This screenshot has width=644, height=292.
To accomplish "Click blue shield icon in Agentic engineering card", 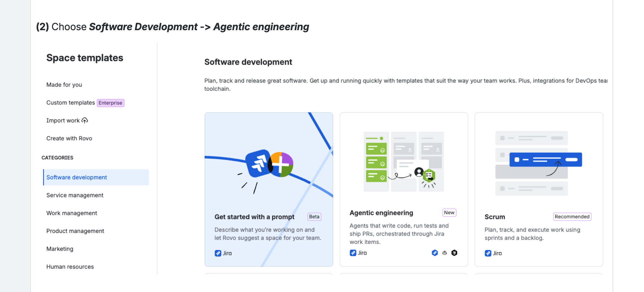I will coord(435,253).
